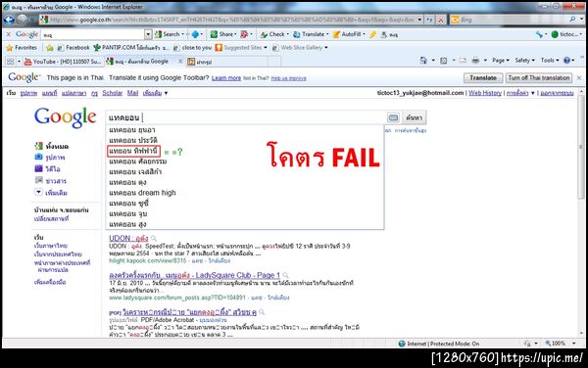Click the Google Toolbar Search button
The width and height of the screenshot is (588, 368).
click(x=170, y=34)
